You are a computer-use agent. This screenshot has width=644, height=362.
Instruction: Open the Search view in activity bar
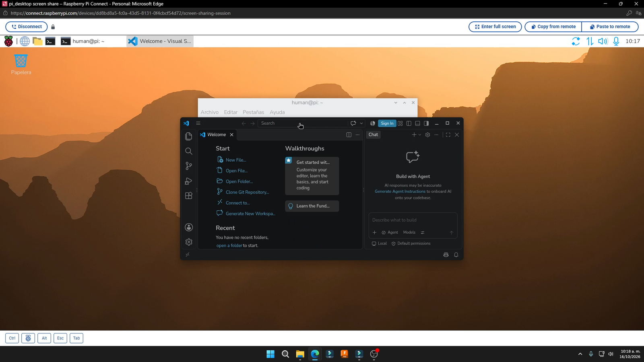click(x=188, y=151)
